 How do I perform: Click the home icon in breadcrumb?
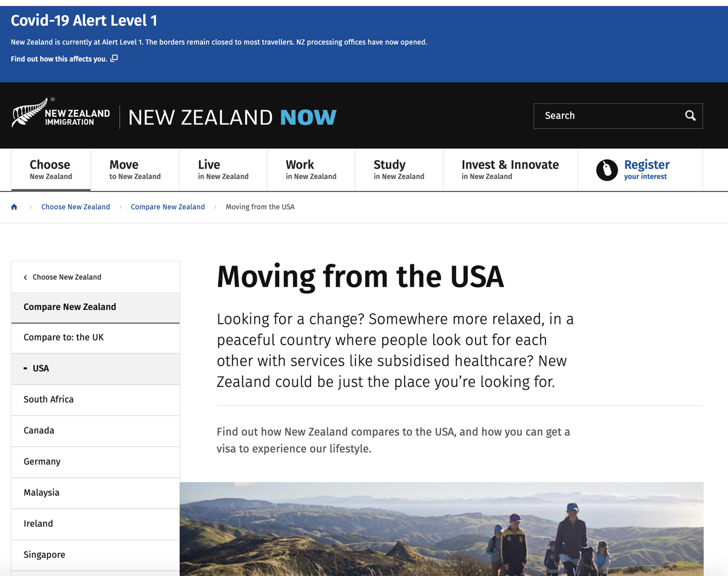tap(15, 207)
